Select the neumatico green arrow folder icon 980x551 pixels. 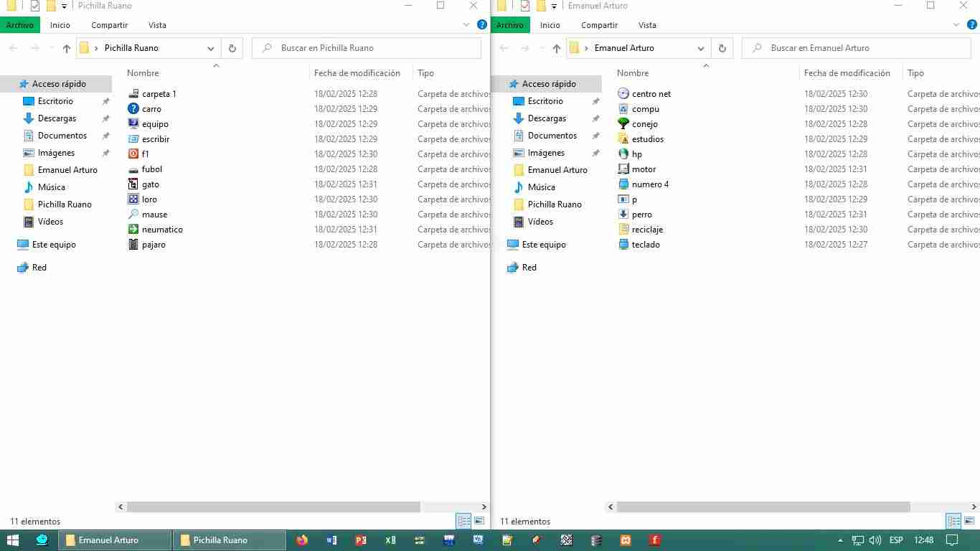(133, 230)
